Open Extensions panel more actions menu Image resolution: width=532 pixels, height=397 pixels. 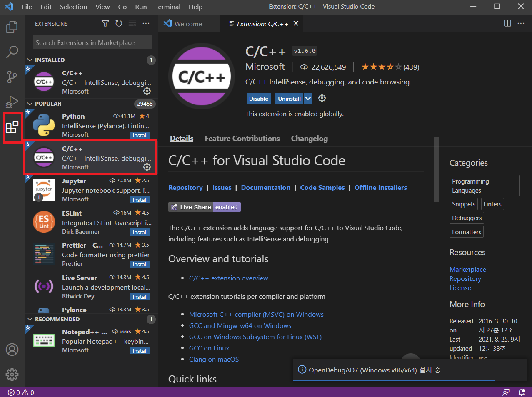pyautogui.click(x=146, y=23)
